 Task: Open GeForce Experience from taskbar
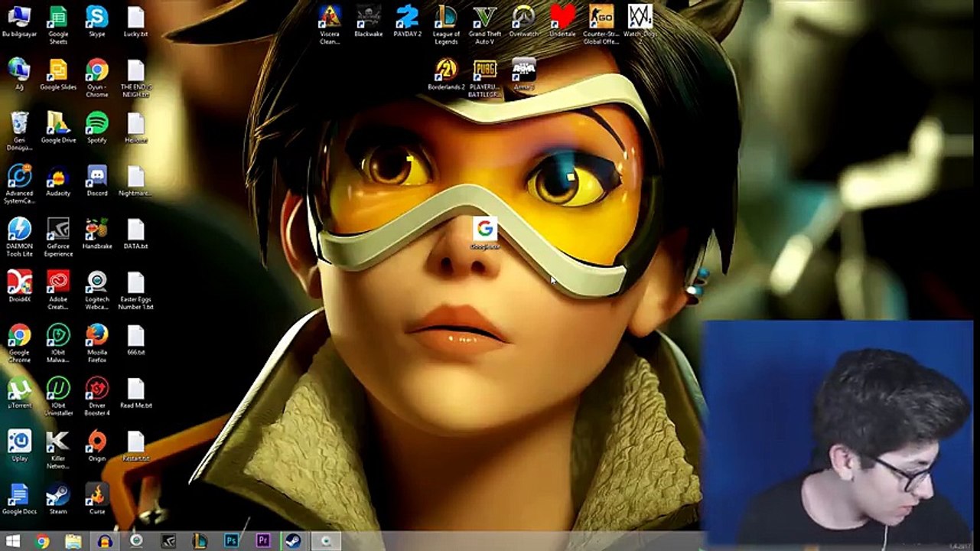click(x=168, y=541)
